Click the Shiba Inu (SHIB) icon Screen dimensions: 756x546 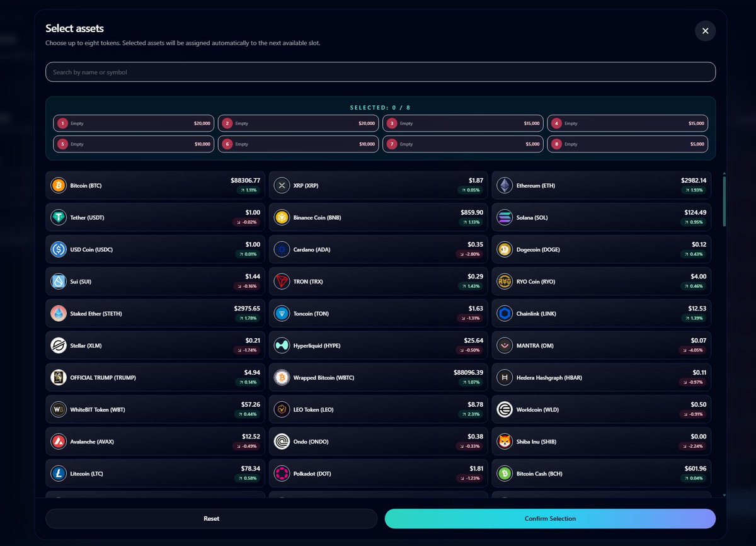[x=505, y=441]
